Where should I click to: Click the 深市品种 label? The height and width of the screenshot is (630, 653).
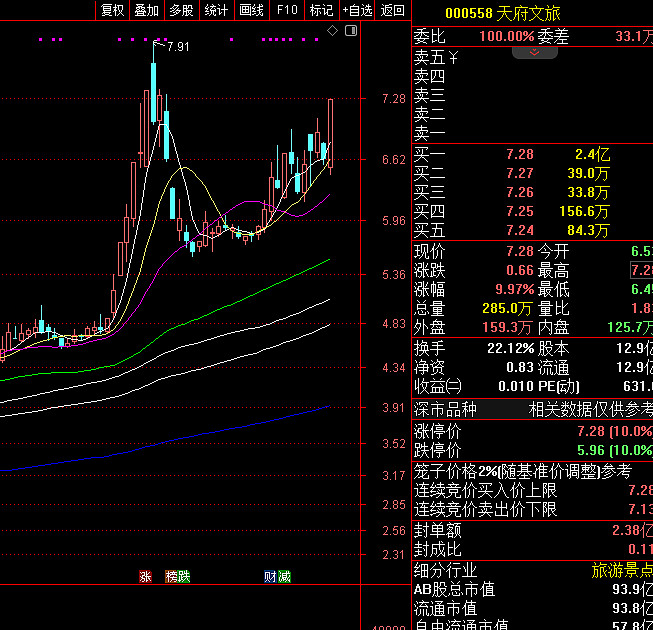pos(445,410)
